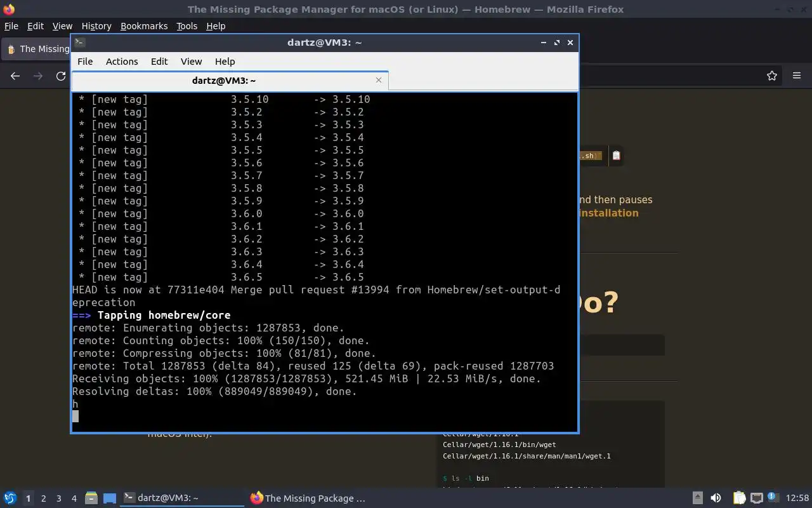Open Firefox's History menu

[96, 26]
